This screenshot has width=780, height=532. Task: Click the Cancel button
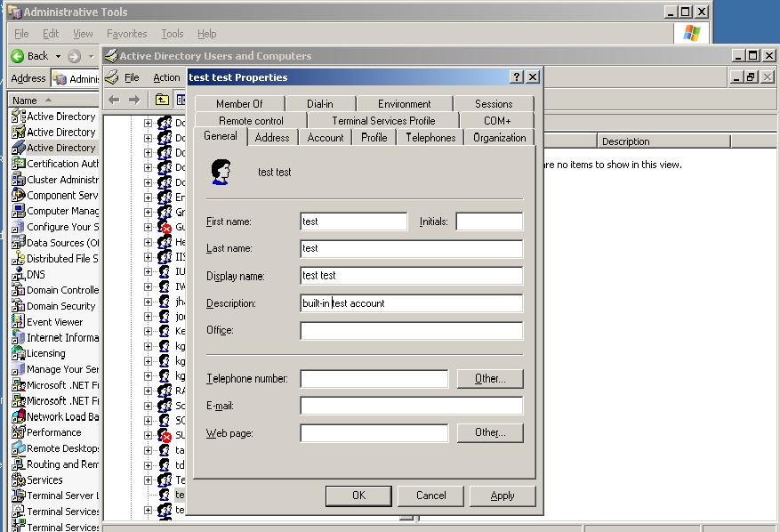[430, 496]
